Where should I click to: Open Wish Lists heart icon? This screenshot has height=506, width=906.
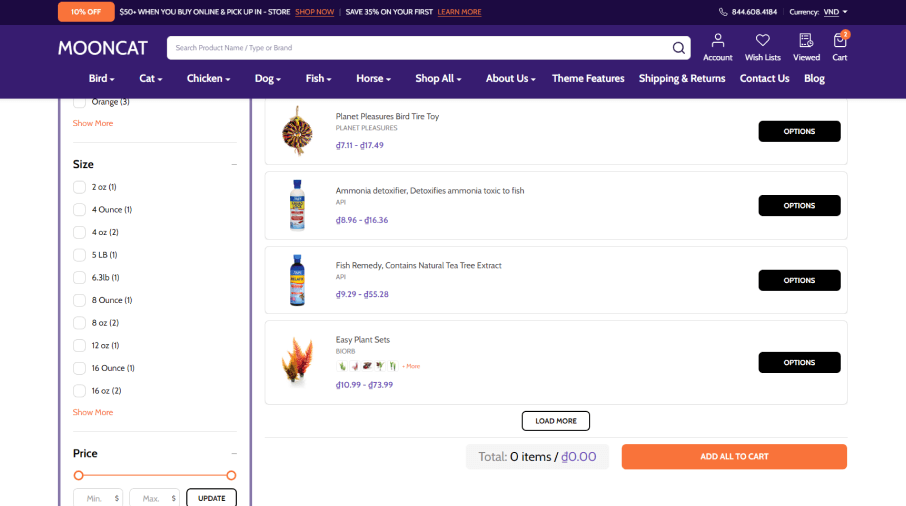(763, 40)
